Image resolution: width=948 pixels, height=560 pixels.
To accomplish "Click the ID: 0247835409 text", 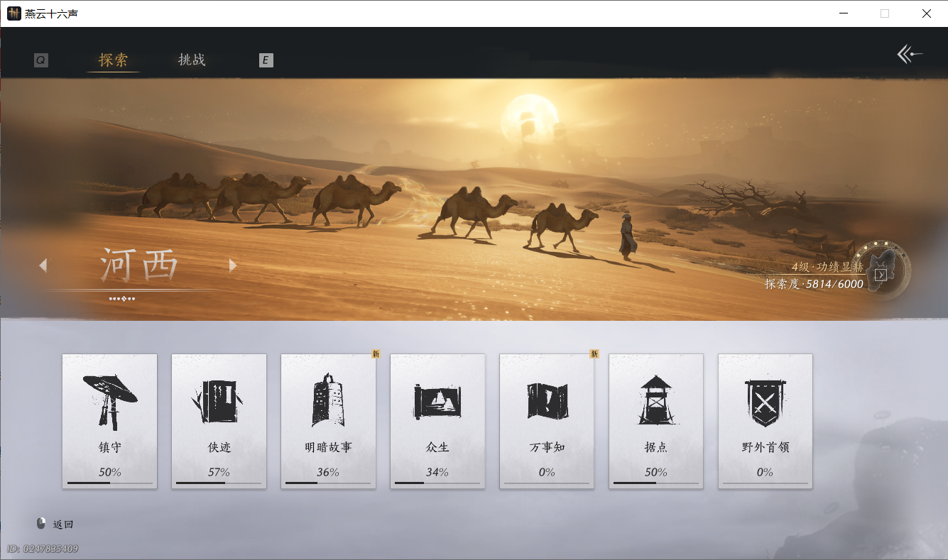I will pos(43,549).
